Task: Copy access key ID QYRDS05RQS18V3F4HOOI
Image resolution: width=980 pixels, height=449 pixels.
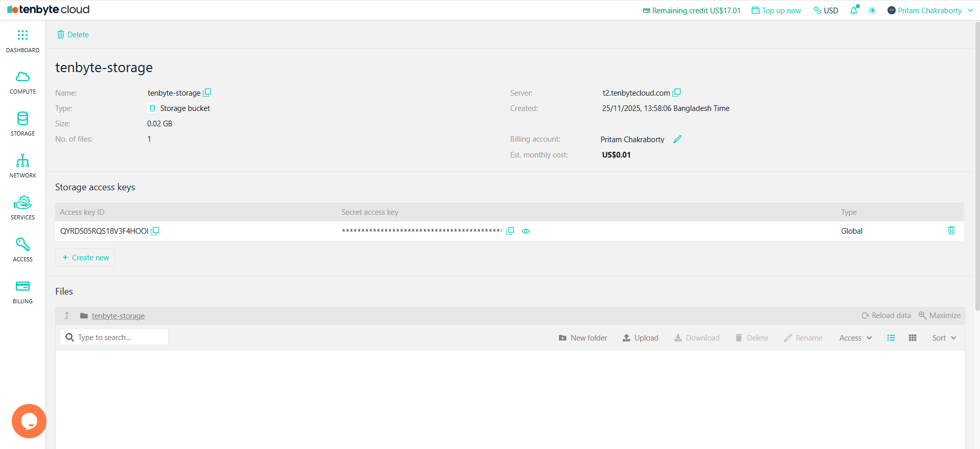Action: pyautogui.click(x=155, y=231)
